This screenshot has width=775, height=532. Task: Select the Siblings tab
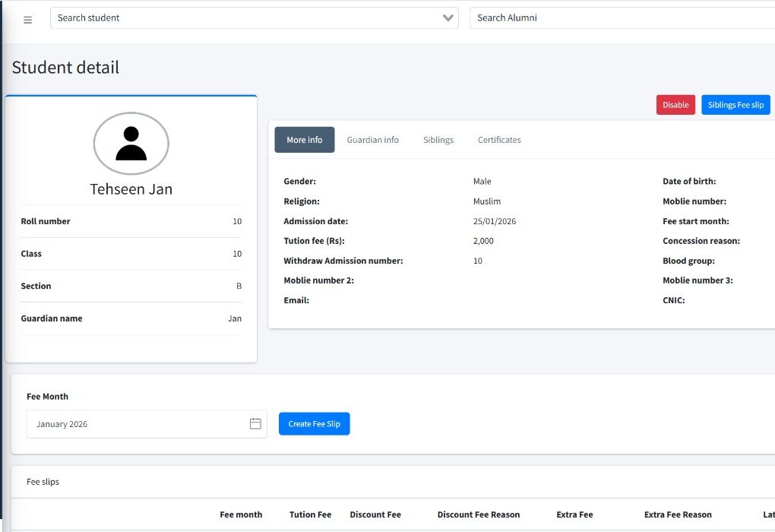click(x=438, y=140)
